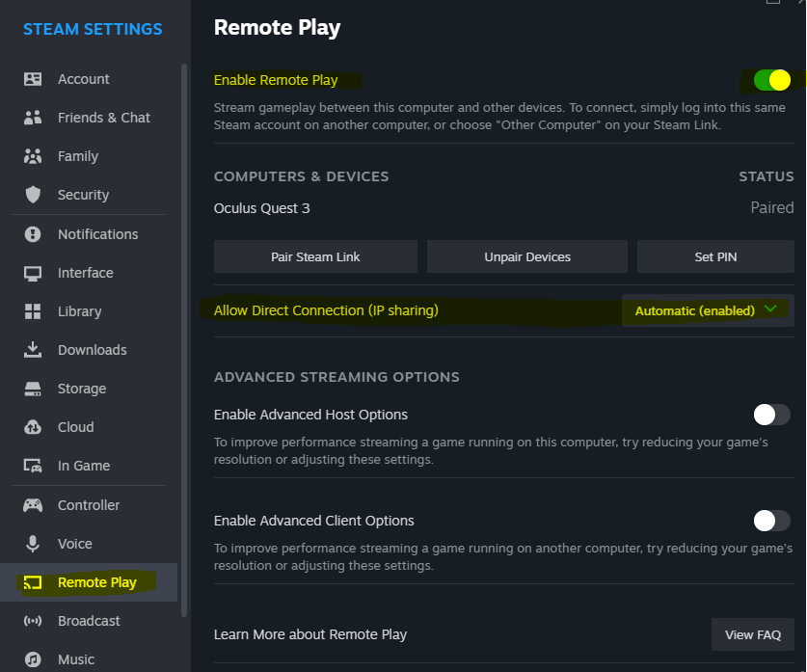Click the Account icon in sidebar

click(33, 79)
